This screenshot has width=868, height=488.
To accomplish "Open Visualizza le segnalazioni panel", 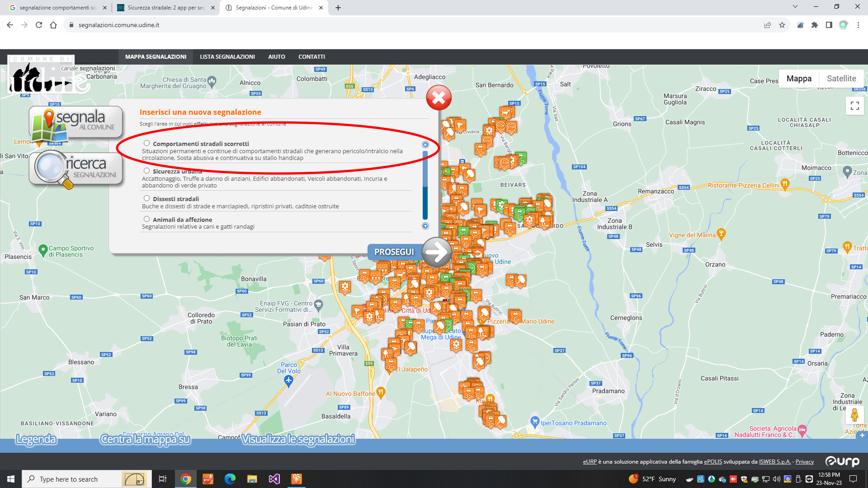I will [298, 439].
